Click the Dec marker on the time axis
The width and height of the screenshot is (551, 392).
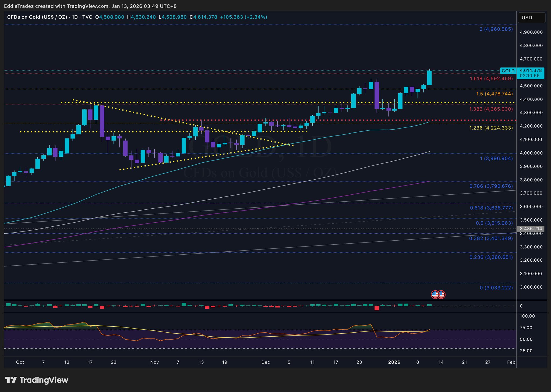(x=266, y=362)
